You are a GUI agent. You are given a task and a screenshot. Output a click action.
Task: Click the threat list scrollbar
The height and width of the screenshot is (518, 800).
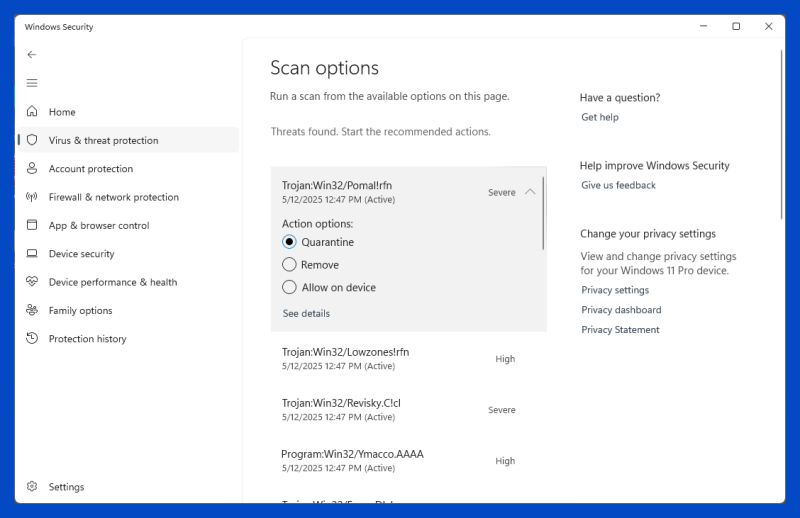pos(543,213)
